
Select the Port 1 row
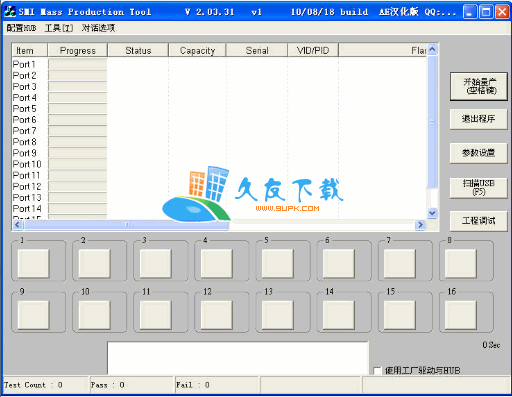tap(219, 64)
